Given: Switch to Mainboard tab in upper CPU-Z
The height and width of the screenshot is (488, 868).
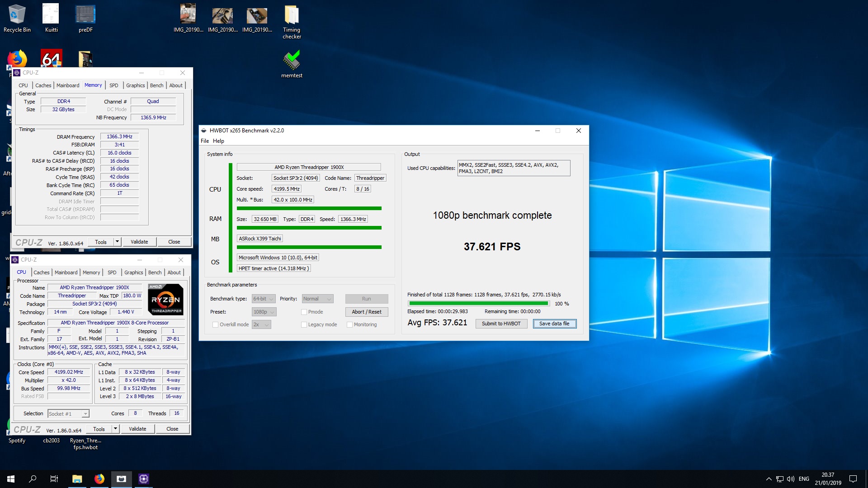Looking at the screenshot, I should [68, 85].
